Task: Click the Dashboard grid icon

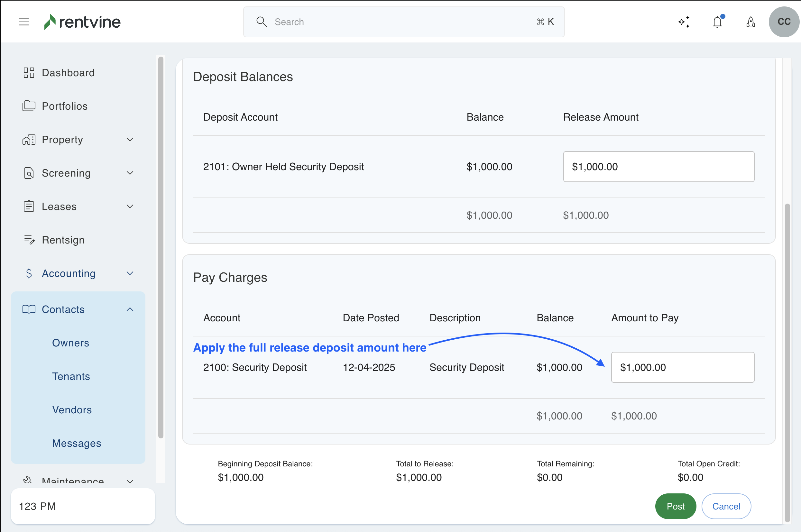Action: pyautogui.click(x=29, y=73)
